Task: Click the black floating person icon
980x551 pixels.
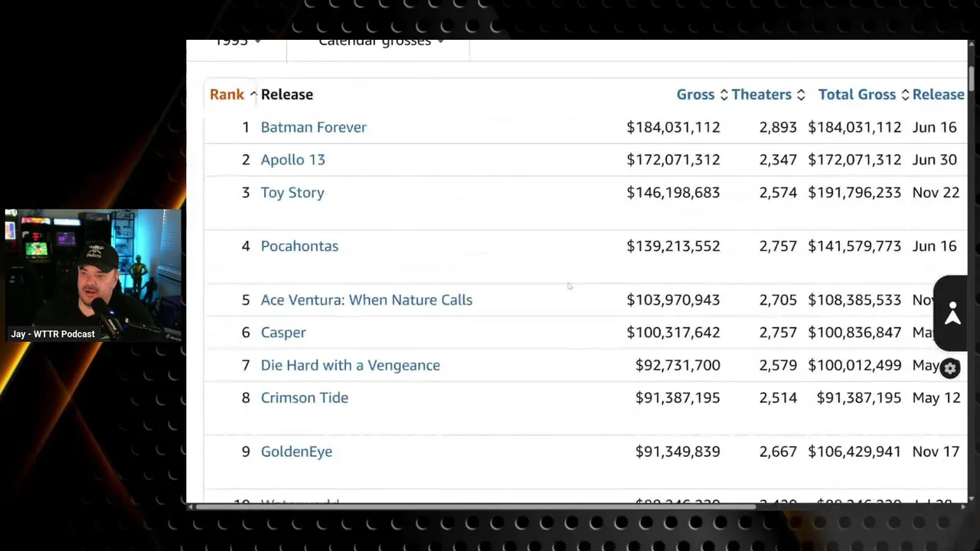Action: point(952,314)
